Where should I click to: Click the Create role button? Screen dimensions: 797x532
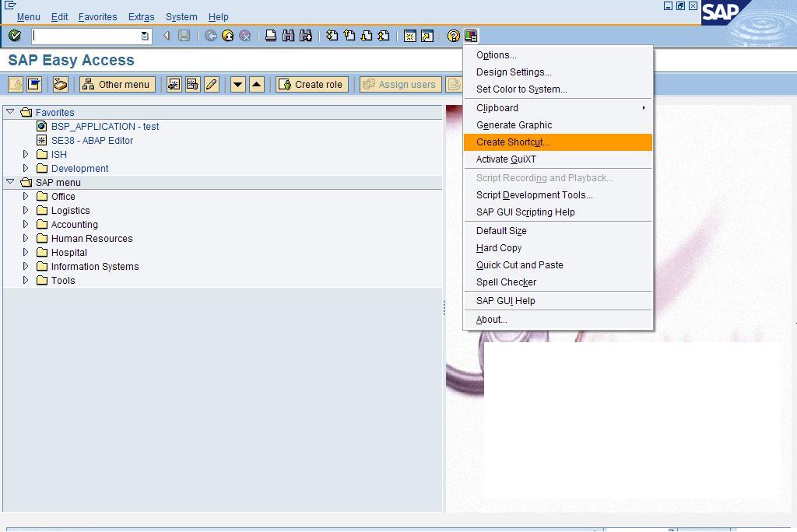[x=311, y=85]
